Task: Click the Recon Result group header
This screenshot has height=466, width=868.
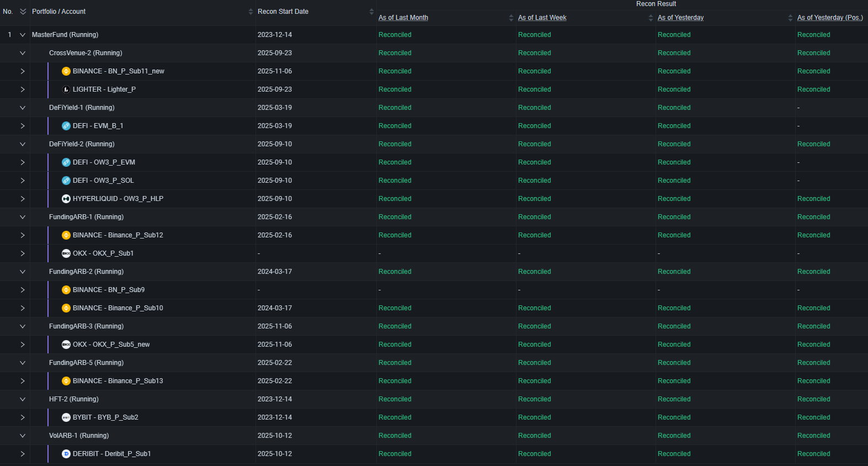Action: tap(656, 4)
